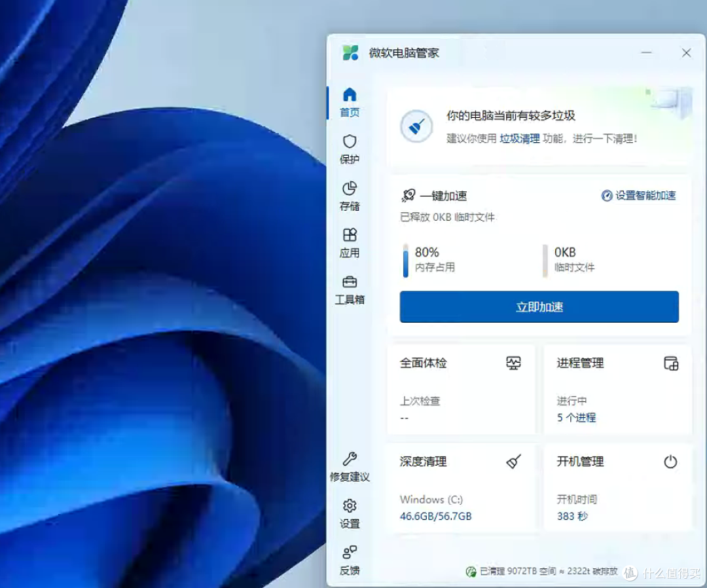707x588 pixels.
Task: Click the 垃圾清理 link in banner
Action: pos(519,138)
